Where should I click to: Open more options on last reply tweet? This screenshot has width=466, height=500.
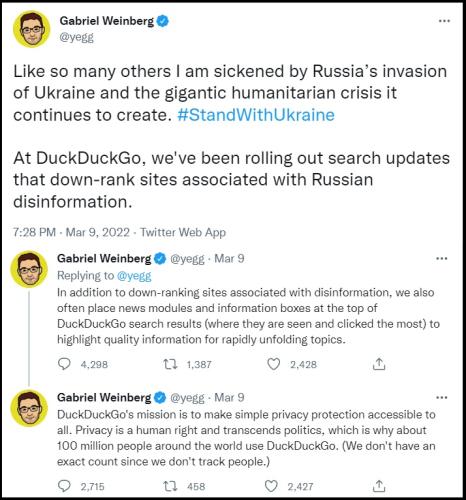[442, 397]
